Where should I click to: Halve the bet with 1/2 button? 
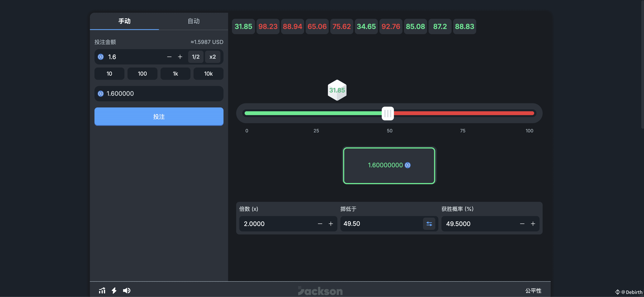coord(195,57)
